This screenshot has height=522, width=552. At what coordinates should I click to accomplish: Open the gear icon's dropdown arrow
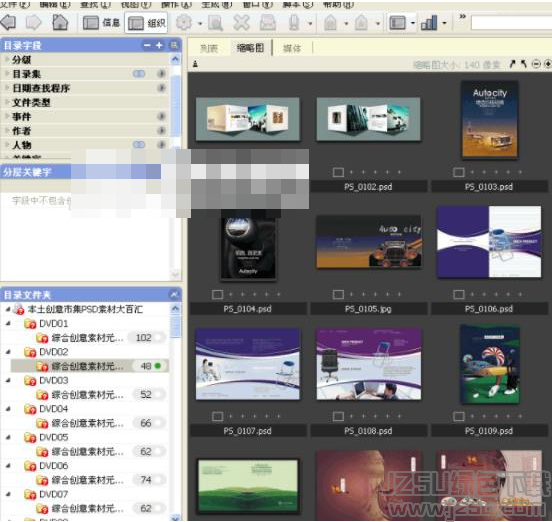[200, 24]
